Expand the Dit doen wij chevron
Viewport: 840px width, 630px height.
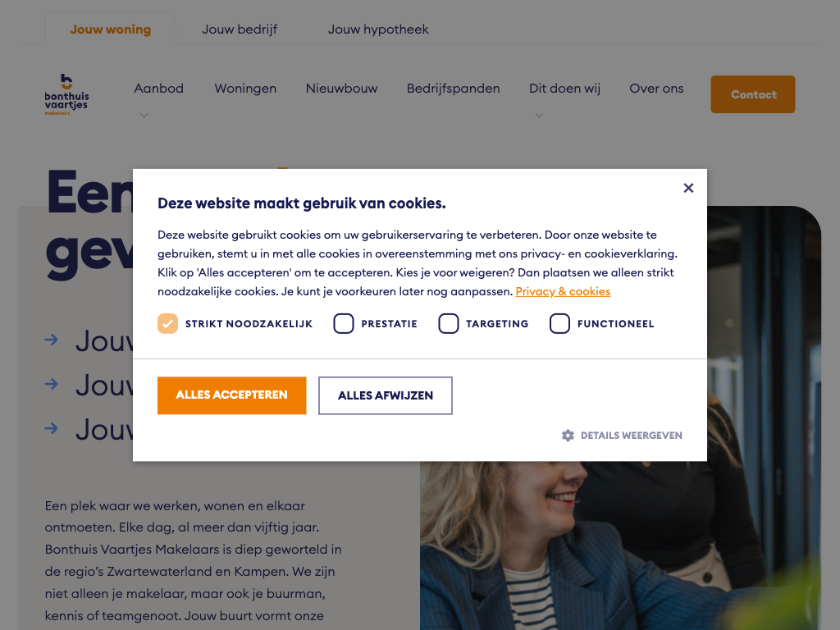(540, 115)
